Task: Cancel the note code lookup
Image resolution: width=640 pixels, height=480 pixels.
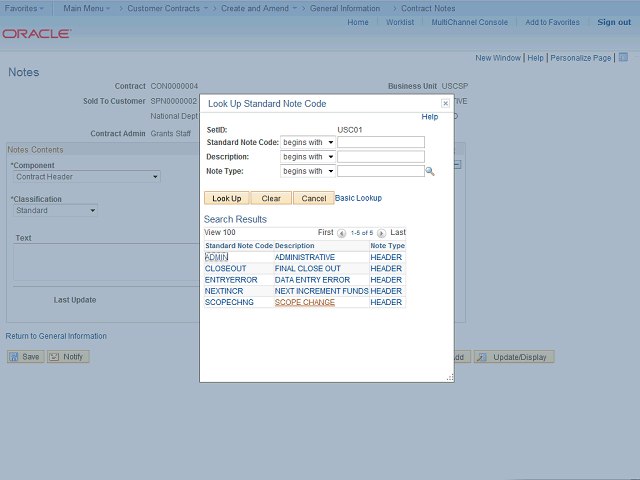Action: [x=313, y=198]
